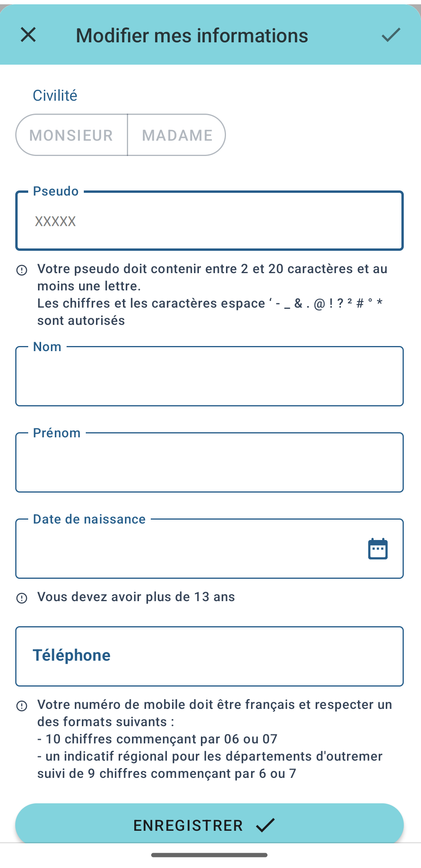Open the calendar date picker icon

click(x=378, y=549)
